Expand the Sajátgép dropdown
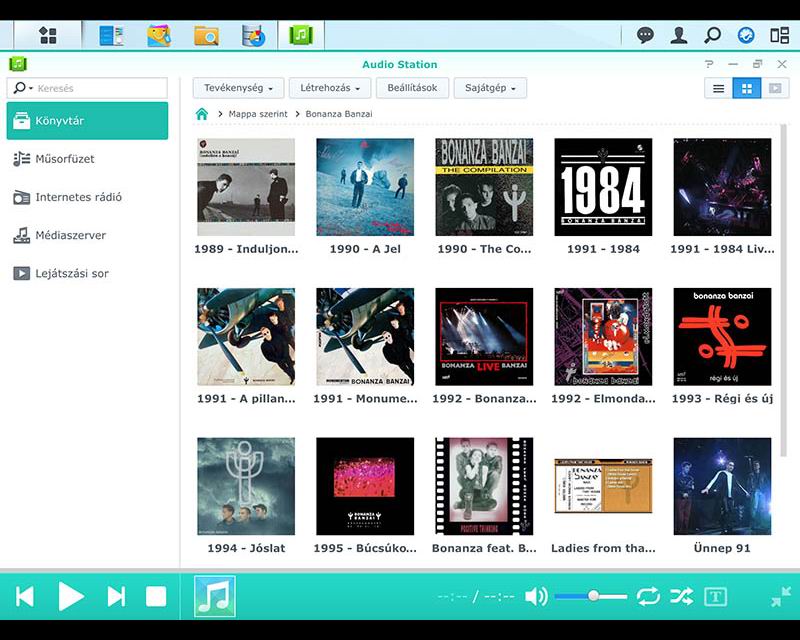Screen dimensions: 800x640 point(490,88)
